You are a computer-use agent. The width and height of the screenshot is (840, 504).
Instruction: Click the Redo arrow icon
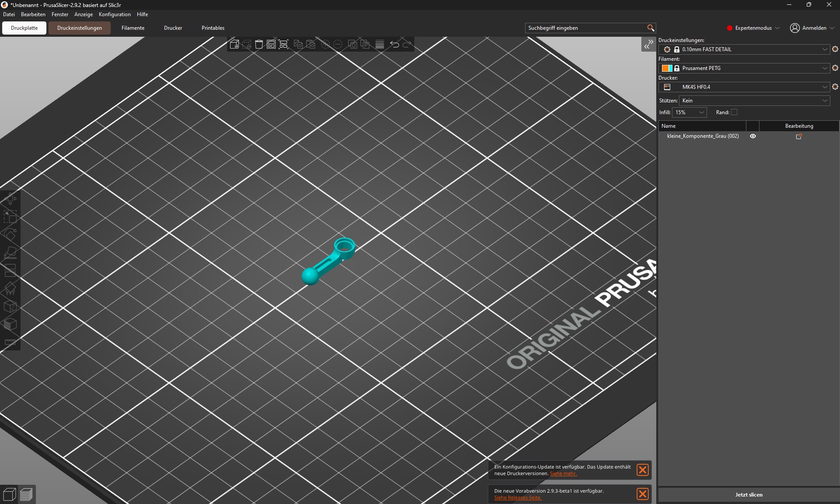tap(407, 44)
